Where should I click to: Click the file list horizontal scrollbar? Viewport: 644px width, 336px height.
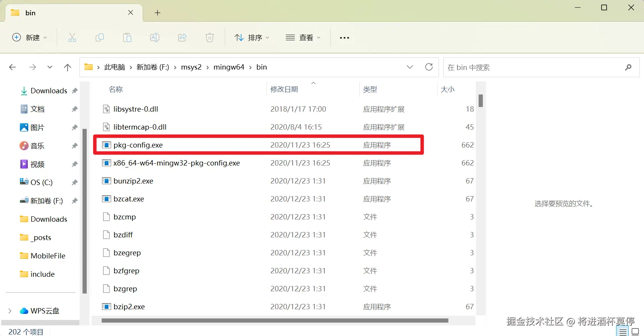(x=275, y=321)
